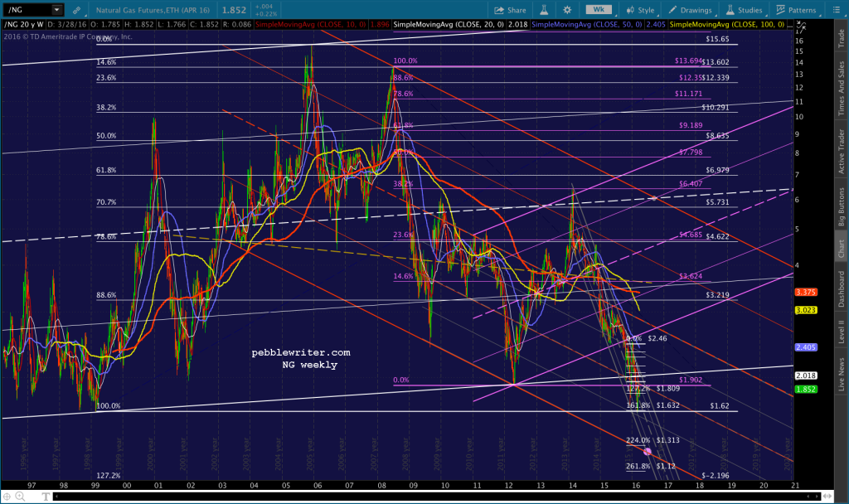Image resolution: width=849 pixels, height=504 pixels.
Task: Open the list menu icon at toolbar end
Action: coord(836,10)
